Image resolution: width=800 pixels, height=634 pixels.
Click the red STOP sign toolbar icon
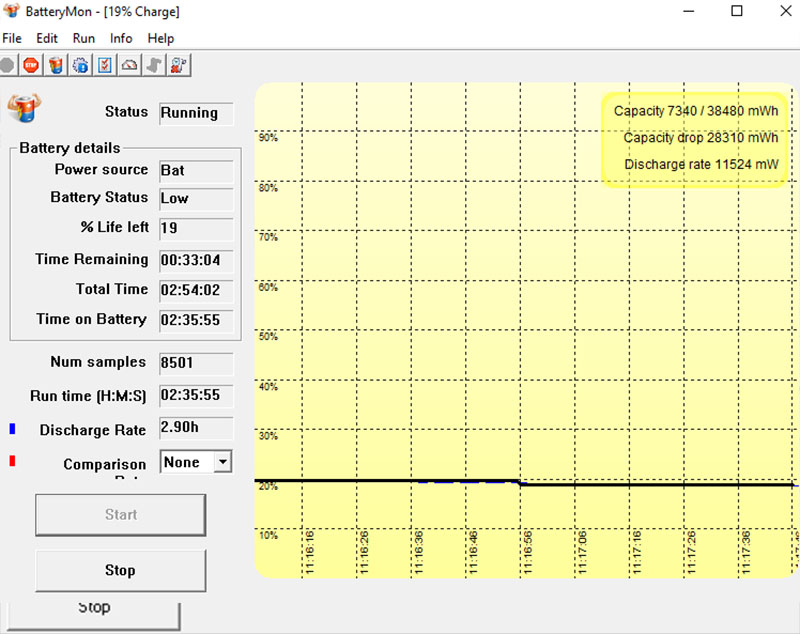pyautogui.click(x=31, y=65)
